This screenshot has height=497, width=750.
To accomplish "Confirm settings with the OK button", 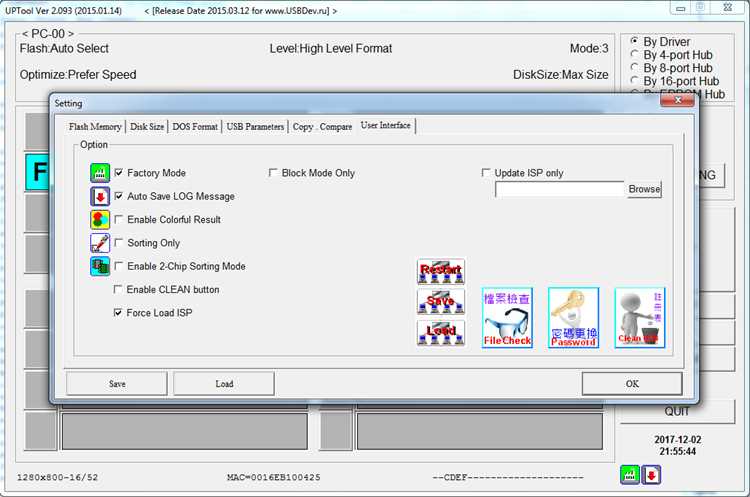I will (x=632, y=384).
